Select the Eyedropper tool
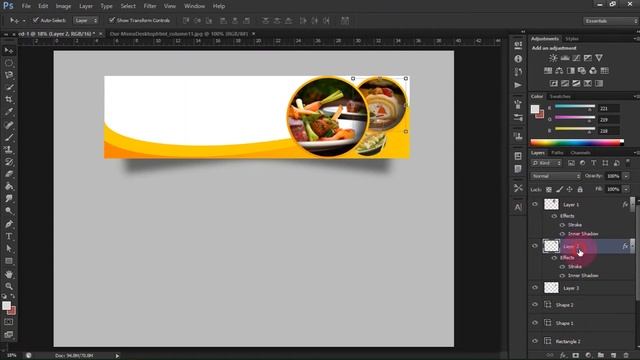 (x=9, y=112)
